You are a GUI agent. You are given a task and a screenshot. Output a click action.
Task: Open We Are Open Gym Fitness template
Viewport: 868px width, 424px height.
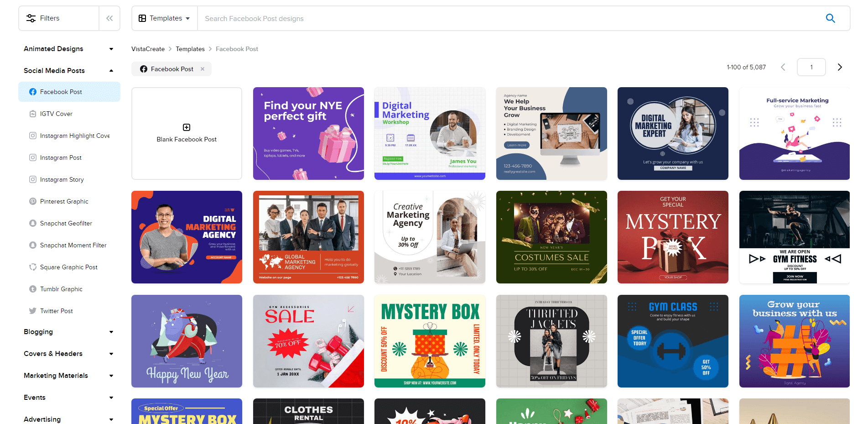click(x=795, y=237)
